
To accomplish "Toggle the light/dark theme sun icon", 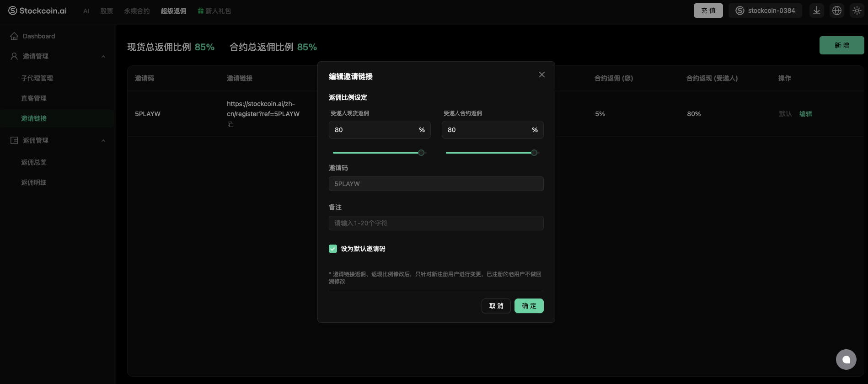I will pos(857,11).
